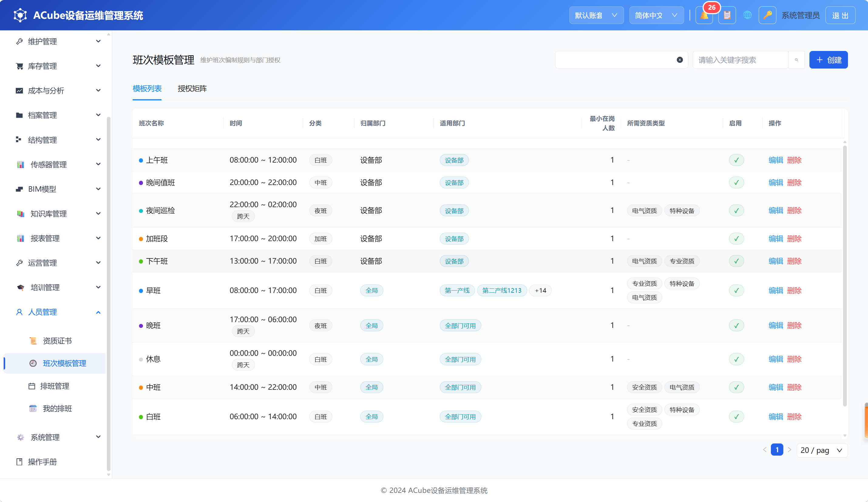The width and height of the screenshot is (868, 502).
Task: Open the notification bell icon
Action: click(704, 15)
